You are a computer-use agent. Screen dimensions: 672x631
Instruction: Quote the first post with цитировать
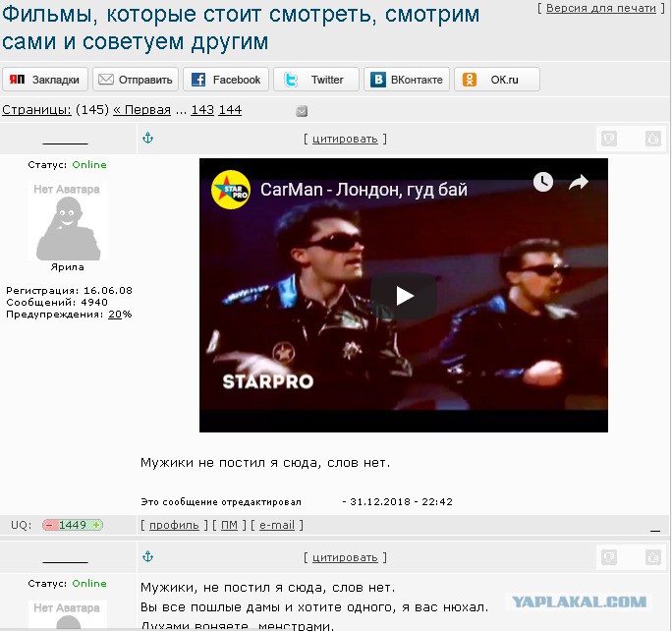(345, 139)
